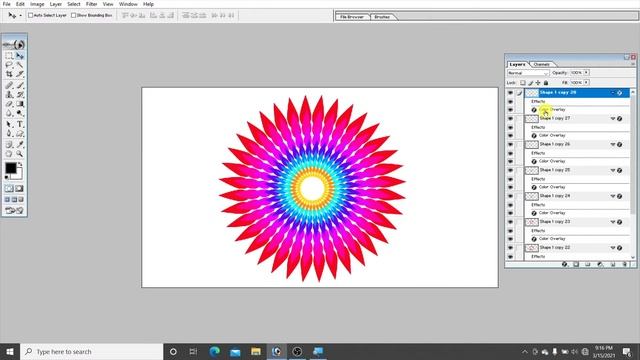Click Create new layer icon
Viewport: 640px width, 360px height.
613,264
